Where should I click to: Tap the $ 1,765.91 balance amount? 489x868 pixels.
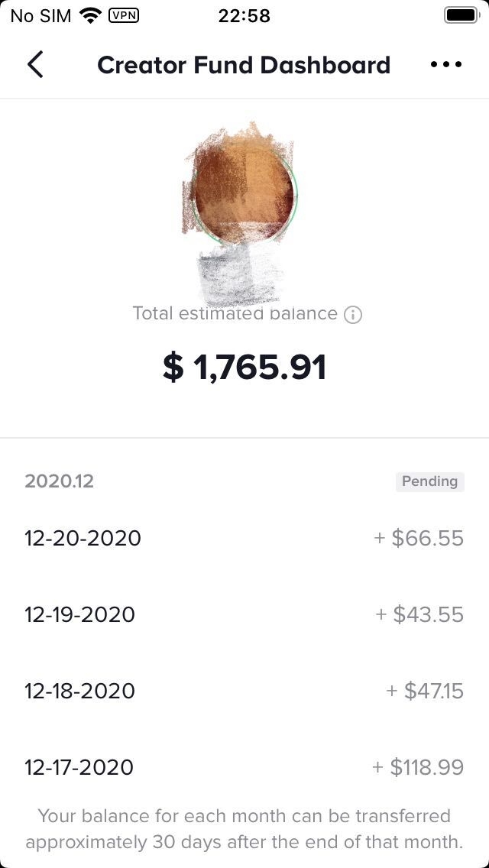tap(244, 368)
